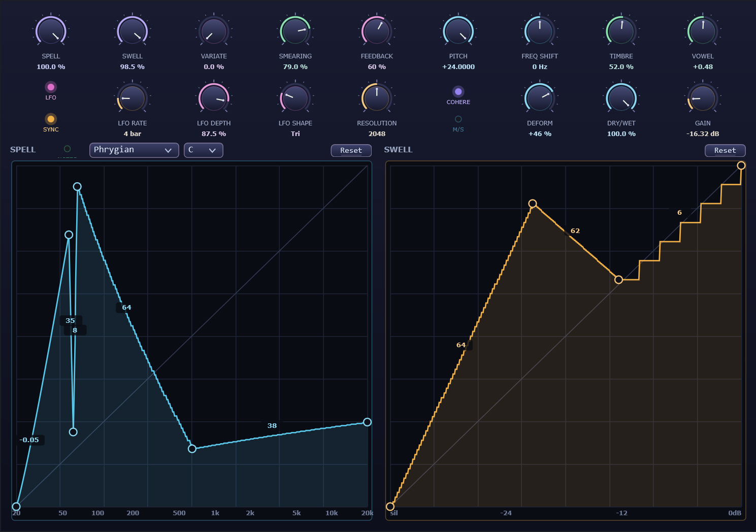Click the 6 step label on SWELL
The image size is (756, 532).
tap(679, 212)
